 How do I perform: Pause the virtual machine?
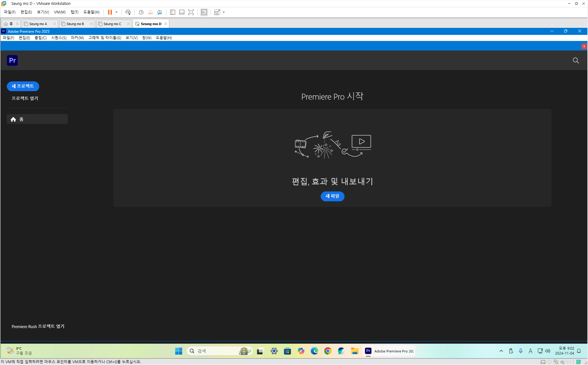(110, 12)
